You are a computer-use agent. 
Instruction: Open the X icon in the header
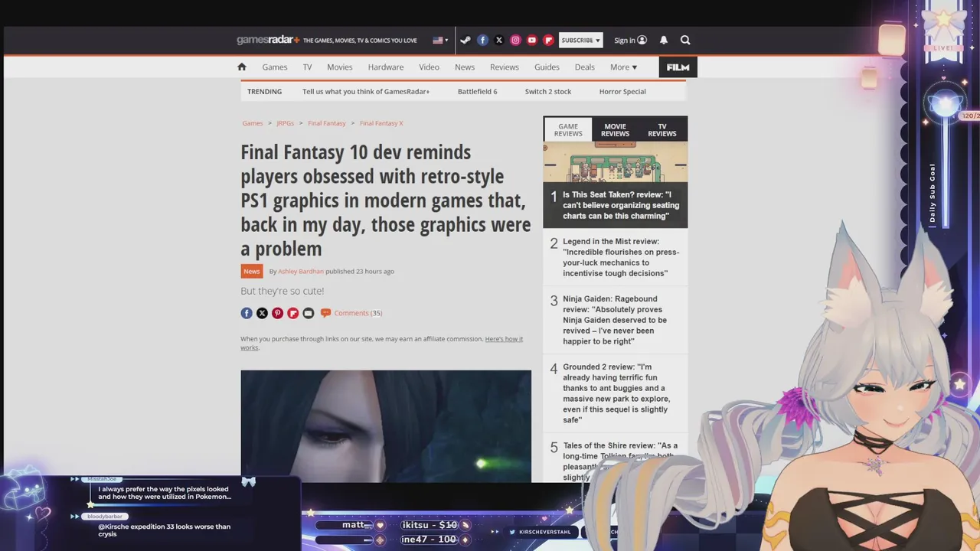tap(499, 40)
